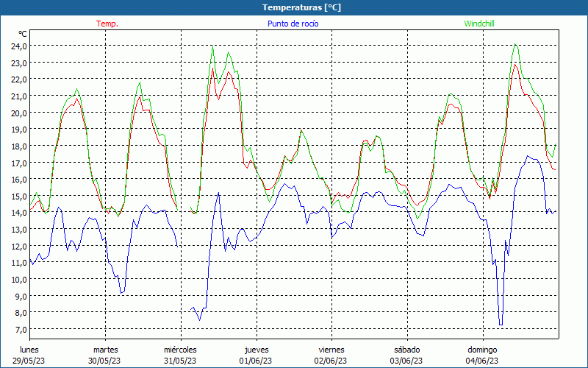Click the 'miércoles' day label
The image size is (588, 368).
point(180,350)
